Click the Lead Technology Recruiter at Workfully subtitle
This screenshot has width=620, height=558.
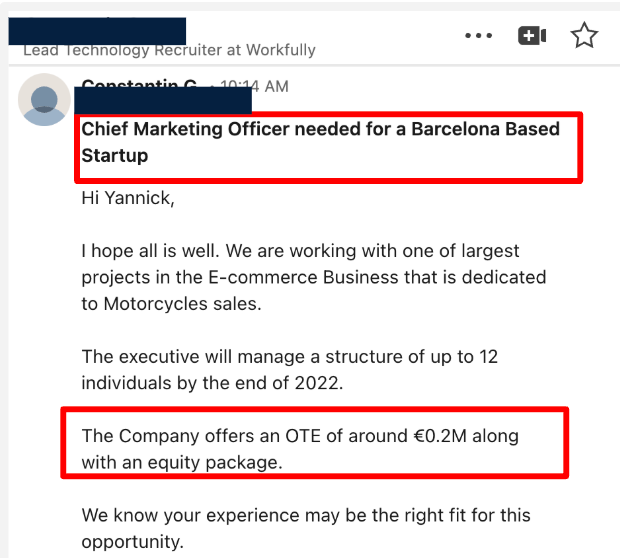(x=169, y=50)
